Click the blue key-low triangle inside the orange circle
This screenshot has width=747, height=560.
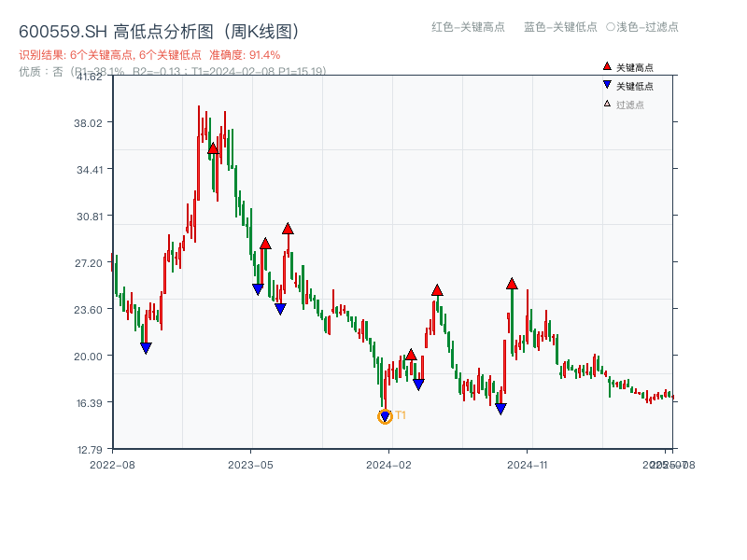click(385, 414)
